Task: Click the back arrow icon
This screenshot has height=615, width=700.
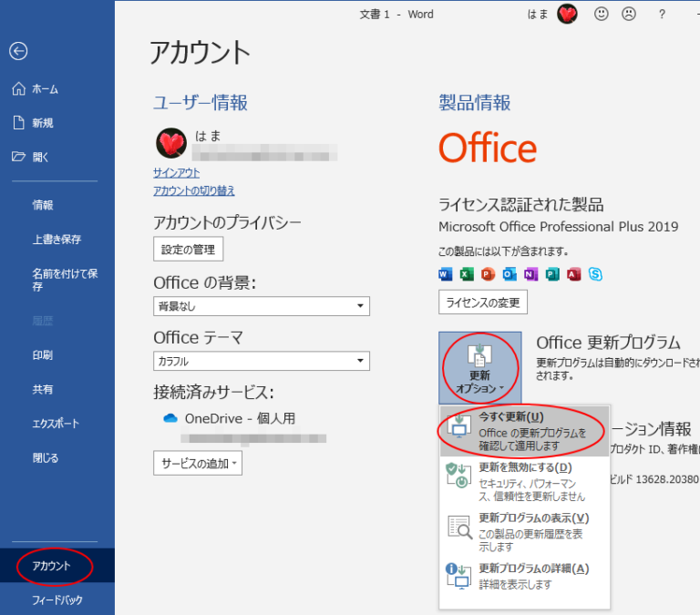Action: (18, 52)
